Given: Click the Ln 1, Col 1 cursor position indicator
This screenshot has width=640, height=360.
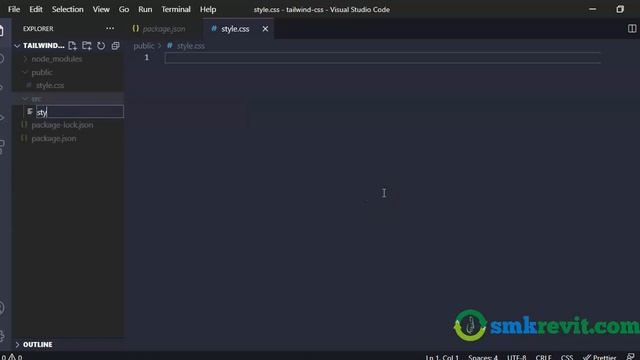Looking at the screenshot, I should [x=442, y=357].
